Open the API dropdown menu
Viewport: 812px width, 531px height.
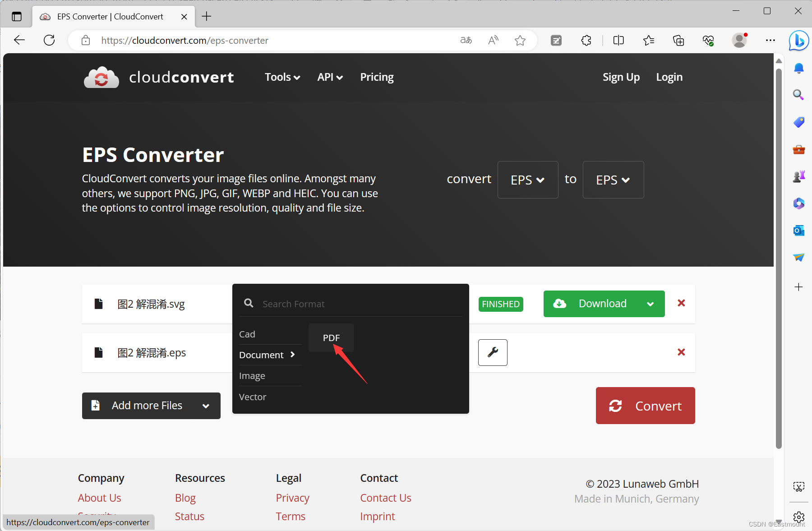330,77
